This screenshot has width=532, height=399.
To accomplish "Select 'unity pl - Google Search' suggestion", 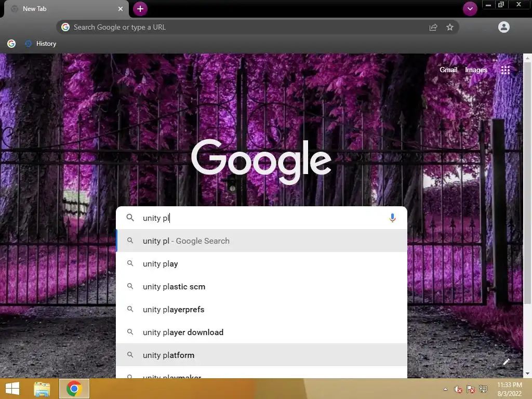I will 262,241.
